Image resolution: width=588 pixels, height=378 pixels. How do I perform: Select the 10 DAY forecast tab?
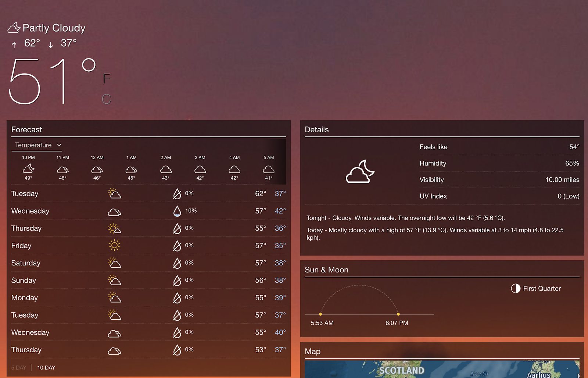[x=46, y=367]
